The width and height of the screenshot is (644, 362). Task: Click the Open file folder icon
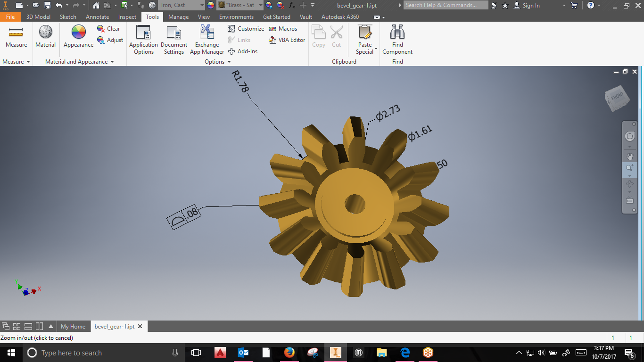tap(36, 5)
